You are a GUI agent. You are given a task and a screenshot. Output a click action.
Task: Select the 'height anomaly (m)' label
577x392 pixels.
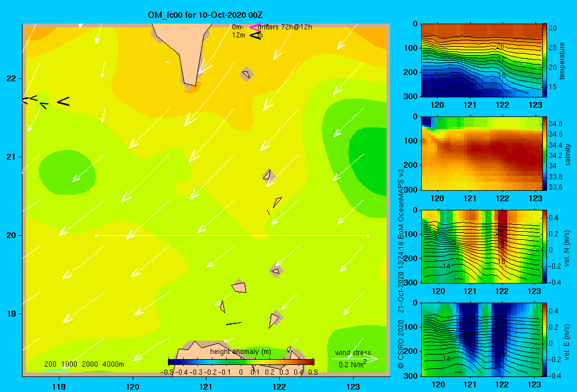[241, 352]
